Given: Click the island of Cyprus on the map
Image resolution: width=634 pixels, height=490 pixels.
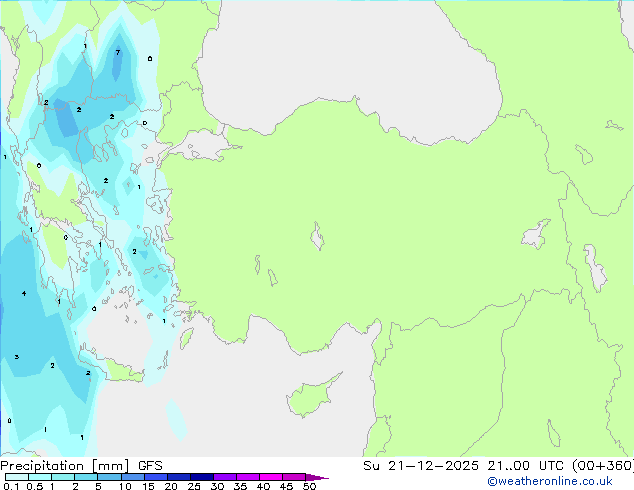Looking at the screenshot, I should coord(311,398).
